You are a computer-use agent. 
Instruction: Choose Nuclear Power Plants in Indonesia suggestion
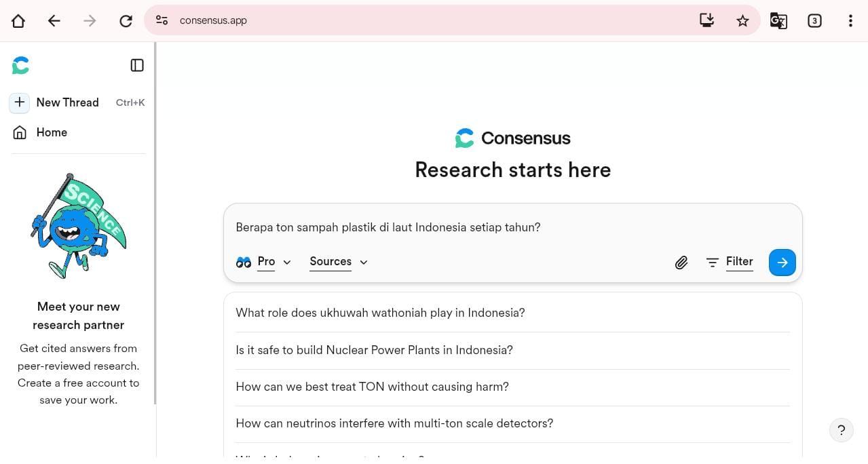(x=374, y=350)
